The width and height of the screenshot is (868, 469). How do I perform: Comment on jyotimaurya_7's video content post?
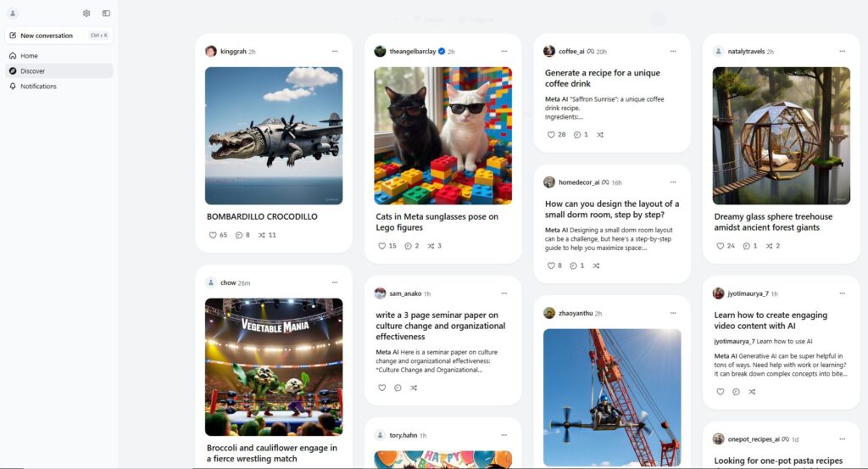coord(736,392)
